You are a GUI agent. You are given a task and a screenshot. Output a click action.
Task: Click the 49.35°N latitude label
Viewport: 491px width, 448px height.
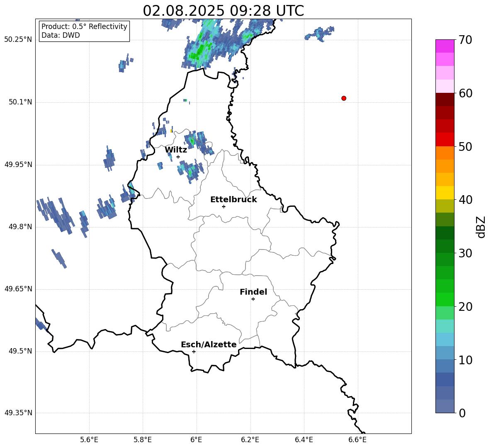(x=18, y=413)
